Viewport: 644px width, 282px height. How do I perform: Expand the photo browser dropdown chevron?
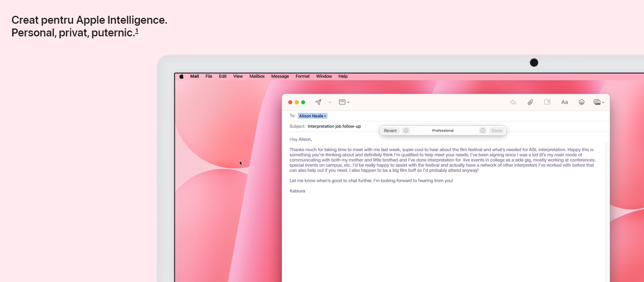pyautogui.click(x=603, y=102)
